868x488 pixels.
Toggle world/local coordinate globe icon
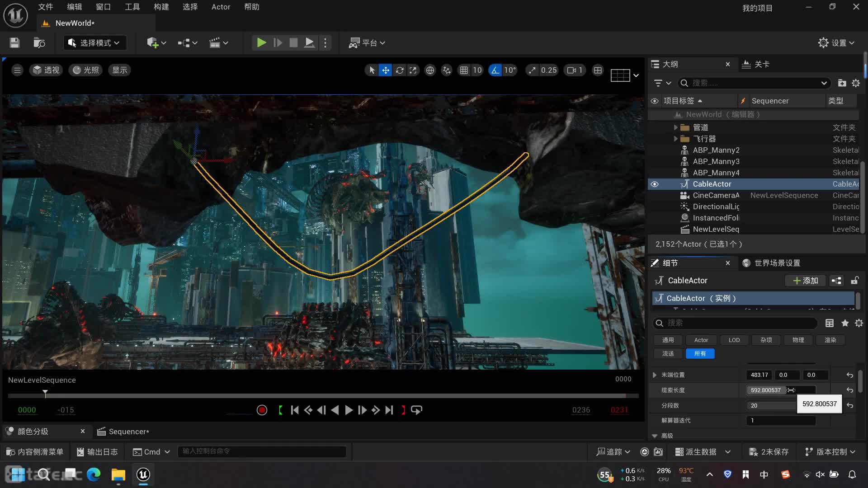click(x=430, y=70)
